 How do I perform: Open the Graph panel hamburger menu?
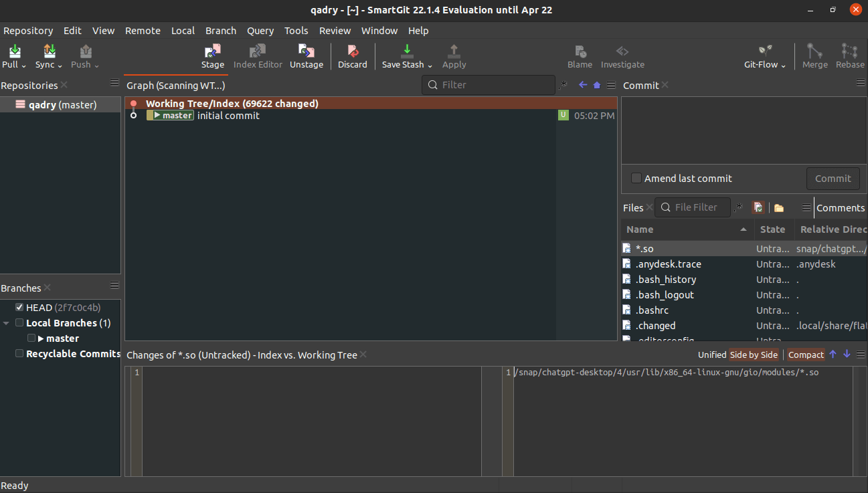[x=611, y=85]
